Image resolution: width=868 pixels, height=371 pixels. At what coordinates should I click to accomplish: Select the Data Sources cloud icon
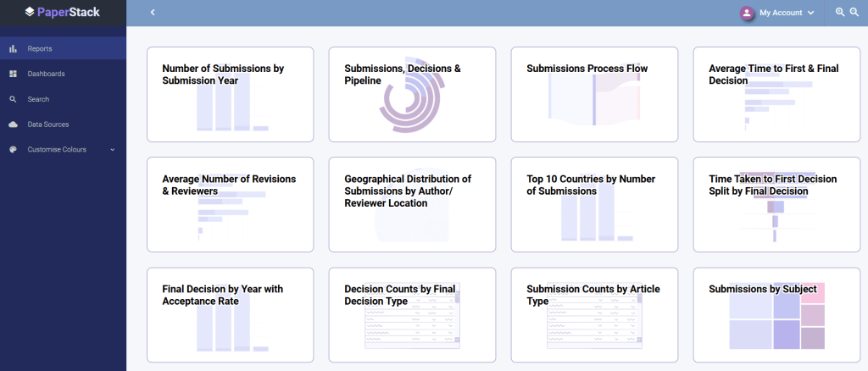click(x=13, y=125)
